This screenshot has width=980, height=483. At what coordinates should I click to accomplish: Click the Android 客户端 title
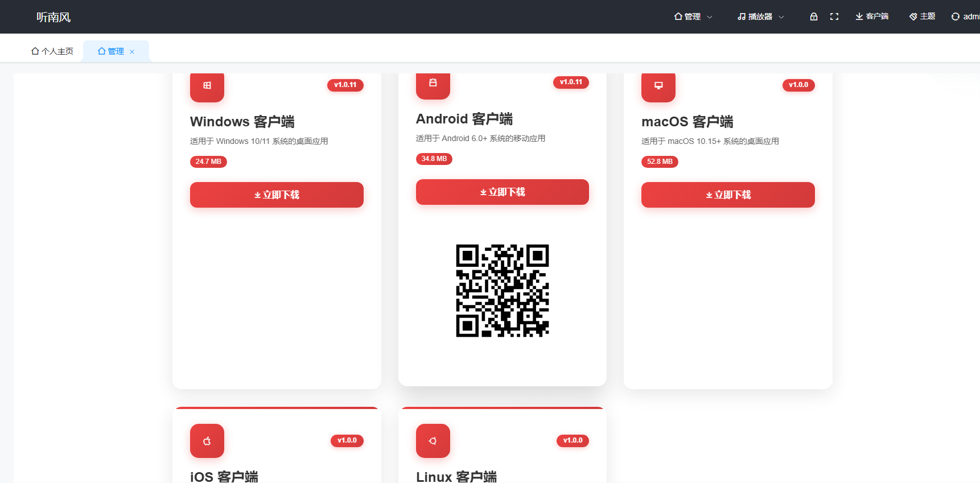click(464, 119)
